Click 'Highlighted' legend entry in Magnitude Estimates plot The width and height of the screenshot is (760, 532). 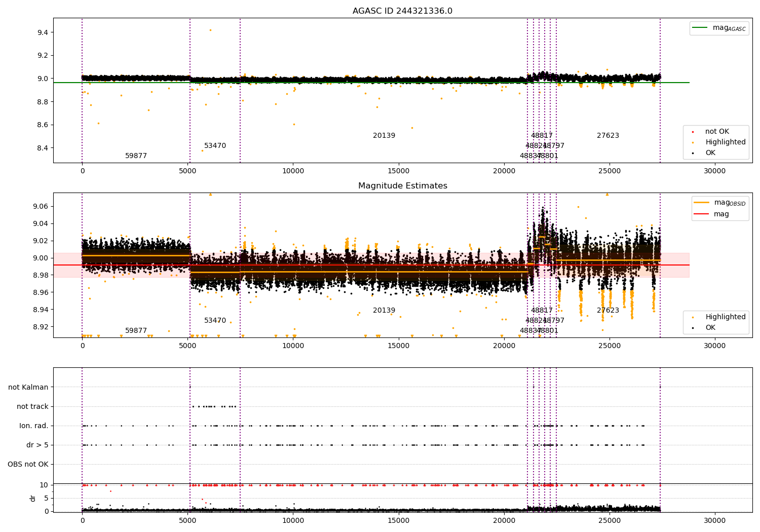click(x=718, y=317)
